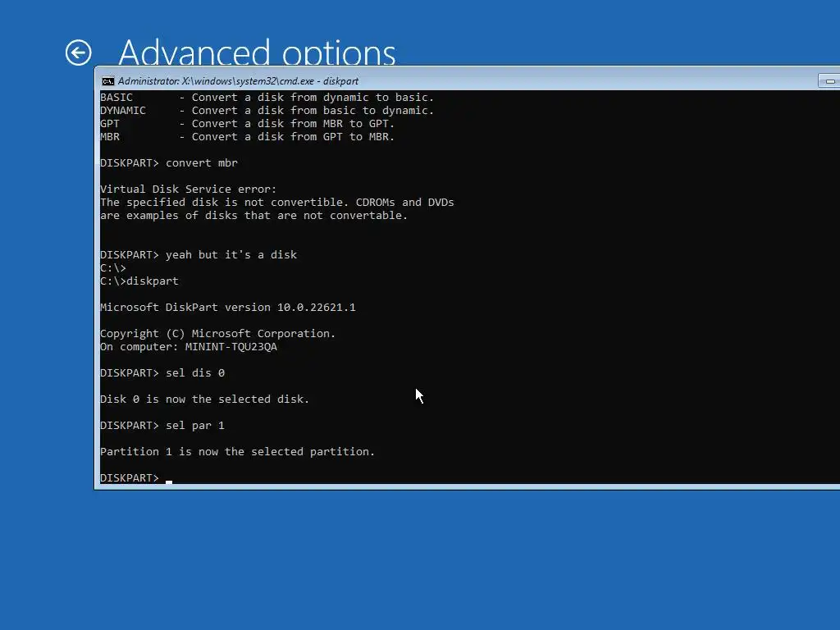Click the last DISKPART> prompt with cursor

(136, 478)
